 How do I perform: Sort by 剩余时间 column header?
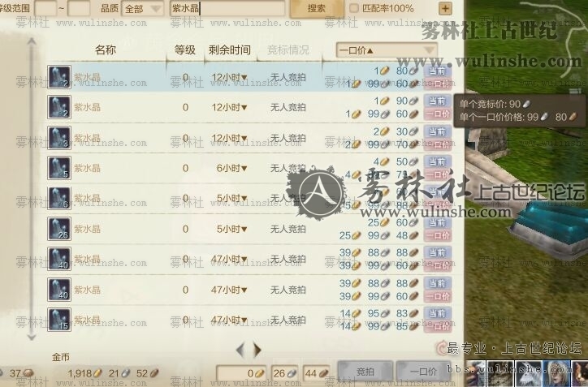pyautogui.click(x=230, y=49)
